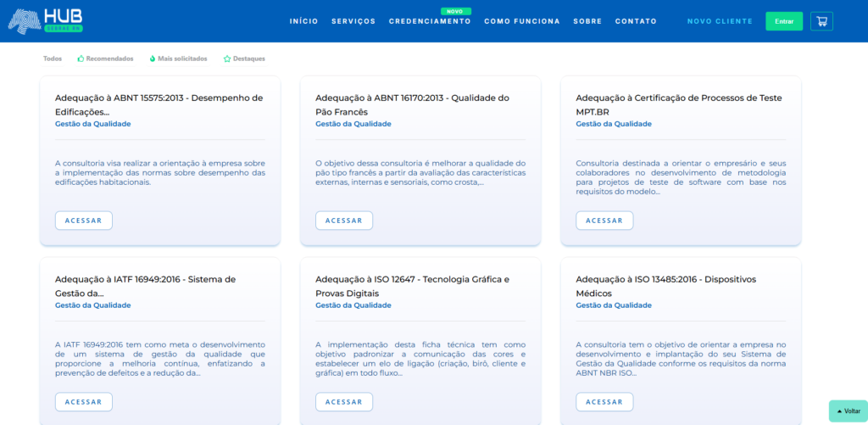
Task: Open the Serviços menu item
Action: [353, 21]
